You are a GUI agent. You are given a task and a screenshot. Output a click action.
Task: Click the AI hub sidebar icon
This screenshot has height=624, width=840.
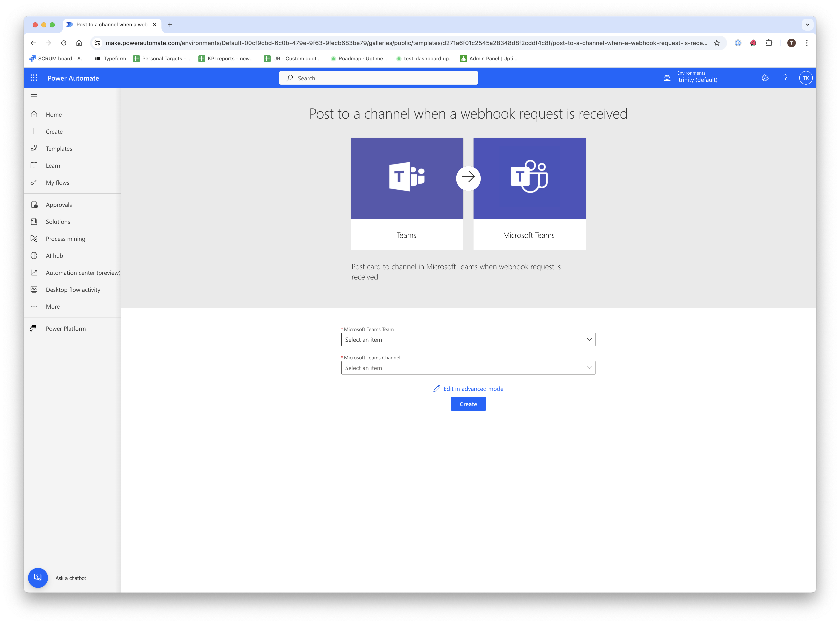click(34, 256)
